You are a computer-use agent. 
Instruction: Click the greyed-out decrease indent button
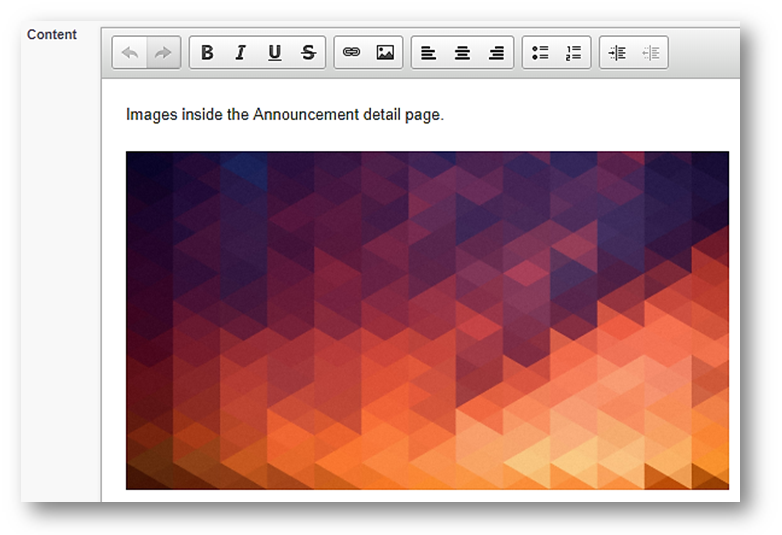coord(651,53)
